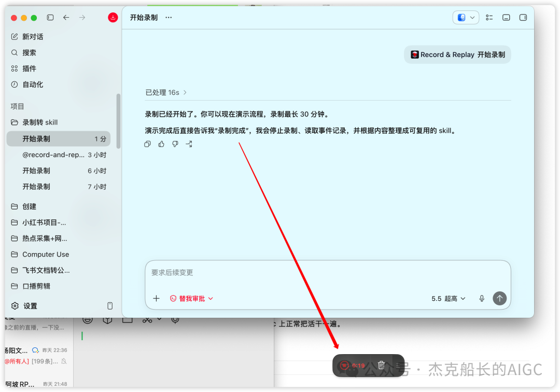Viewport: 560px width, 392px height.
Task: Copy the assistant reply
Action: (x=147, y=144)
